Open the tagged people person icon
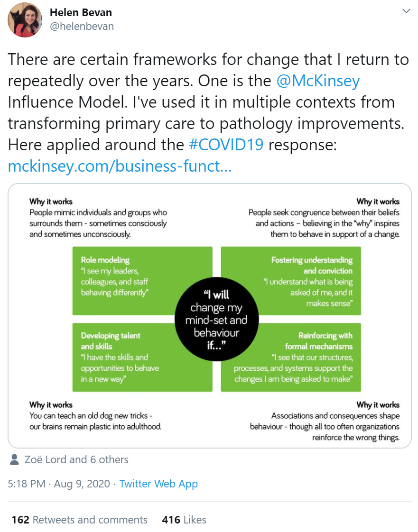418x532 pixels. point(14,459)
